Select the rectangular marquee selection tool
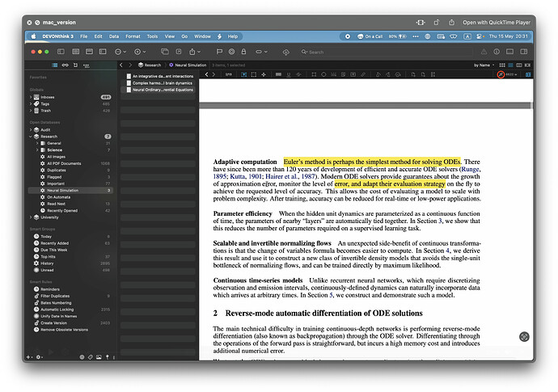 pos(254,74)
